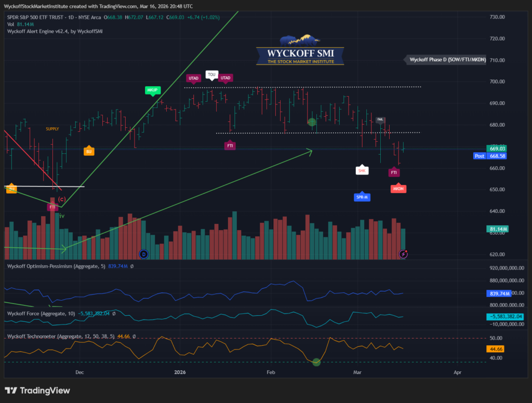The image size is (532, 403).
Task: Click the green circle on the Technometer
Action: pyautogui.click(x=316, y=361)
